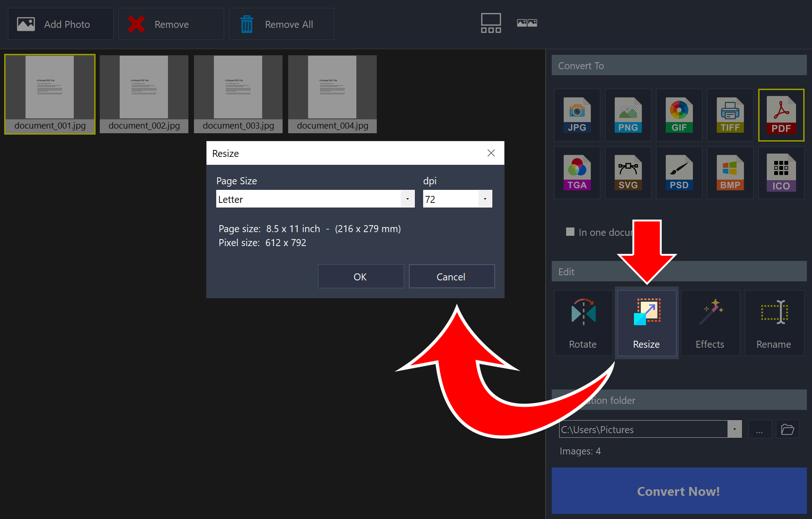Switch to side-by-side photo view

(x=527, y=23)
